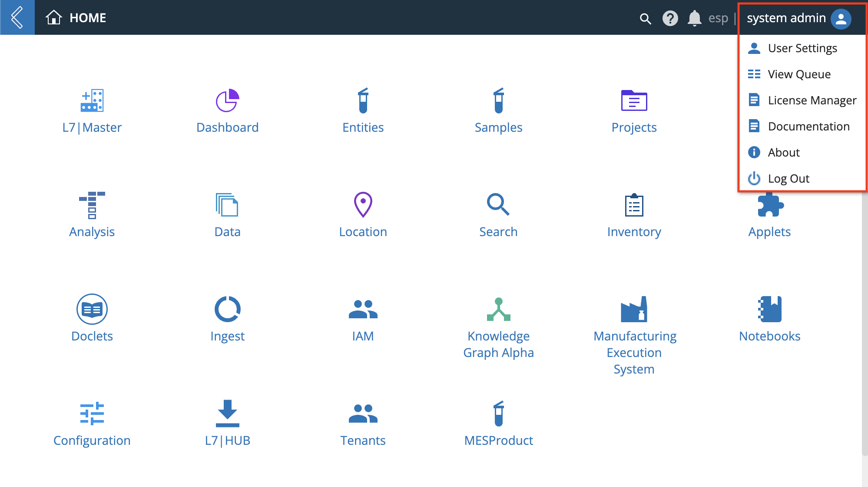The image size is (868, 487).
Task: Open the Configuration sliders icon
Action: [x=92, y=414]
